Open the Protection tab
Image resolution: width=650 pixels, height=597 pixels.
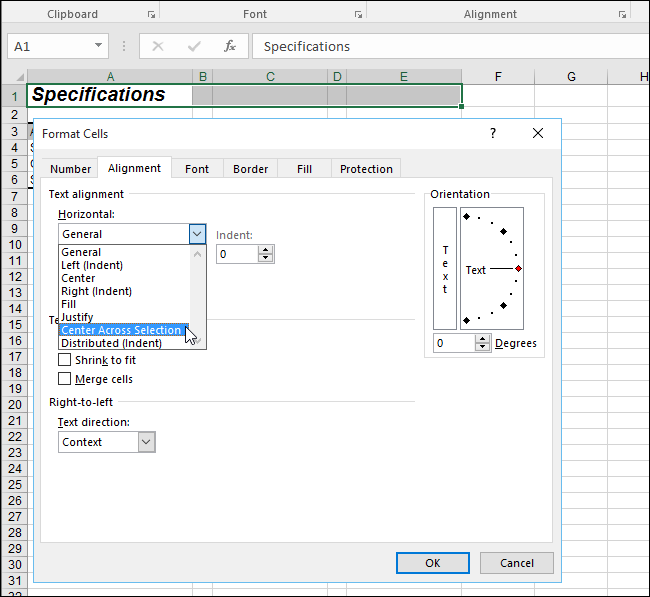[x=366, y=169]
